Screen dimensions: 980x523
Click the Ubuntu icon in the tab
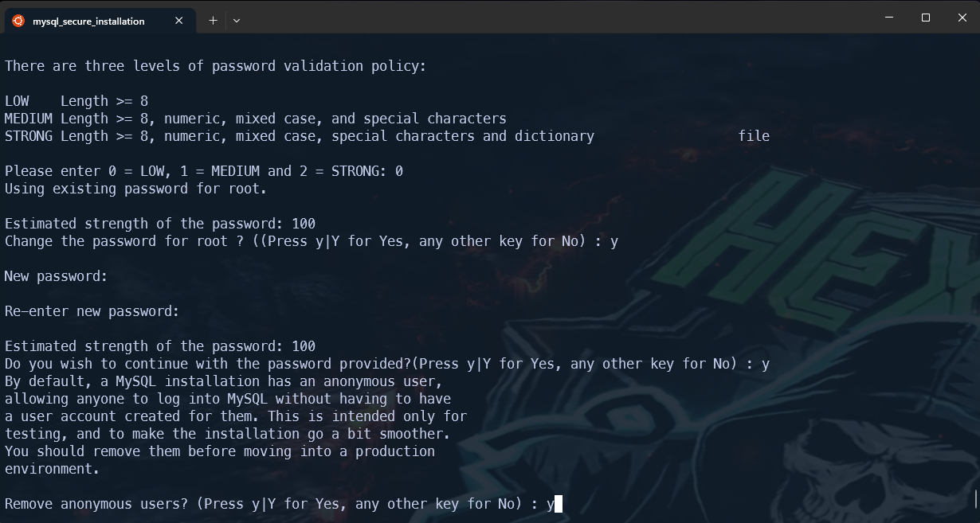pos(18,21)
